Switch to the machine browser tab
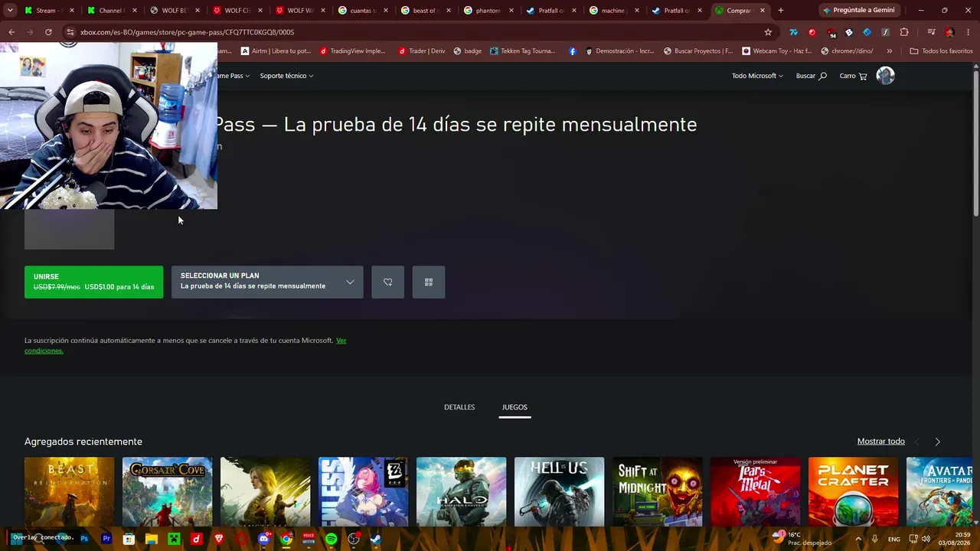Image resolution: width=980 pixels, height=551 pixels. tap(615, 11)
